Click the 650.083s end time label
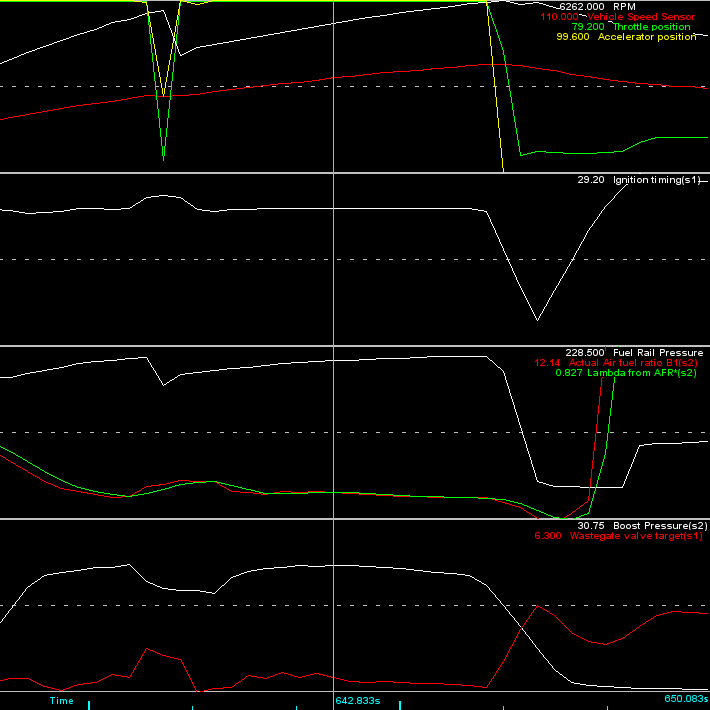Viewport: 710px width, 710px height. 686,701
